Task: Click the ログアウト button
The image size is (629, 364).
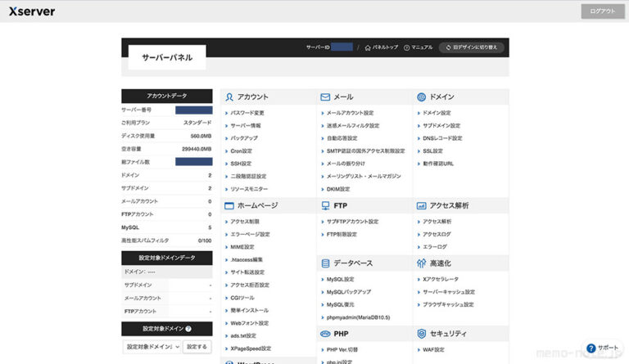Action: point(601,11)
